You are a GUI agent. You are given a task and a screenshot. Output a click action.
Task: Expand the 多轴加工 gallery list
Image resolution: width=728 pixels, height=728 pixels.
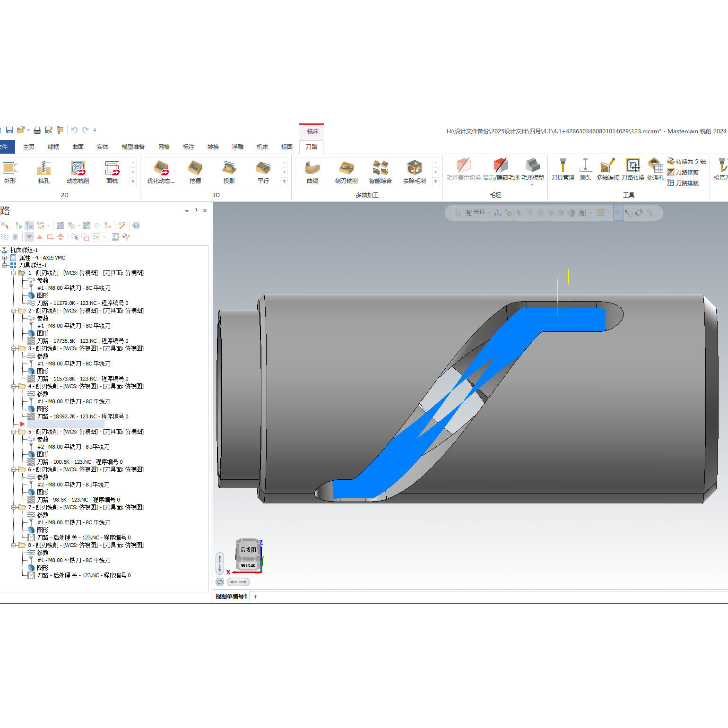pyautogui.click(x=435, y=182)
